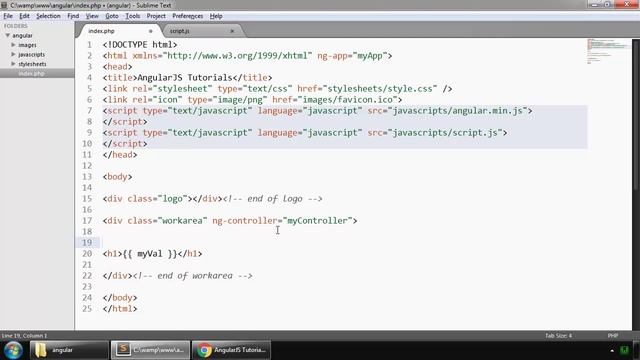Click the green system tray icon

(624, 350)
